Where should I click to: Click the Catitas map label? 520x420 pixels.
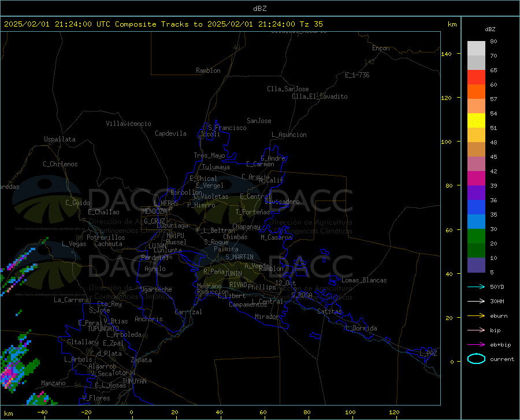click(329, 311)
